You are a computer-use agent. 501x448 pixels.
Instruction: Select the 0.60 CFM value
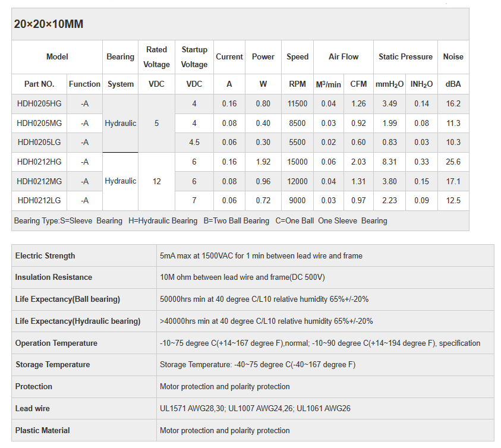pyautogui.click(x=358, y=143)
